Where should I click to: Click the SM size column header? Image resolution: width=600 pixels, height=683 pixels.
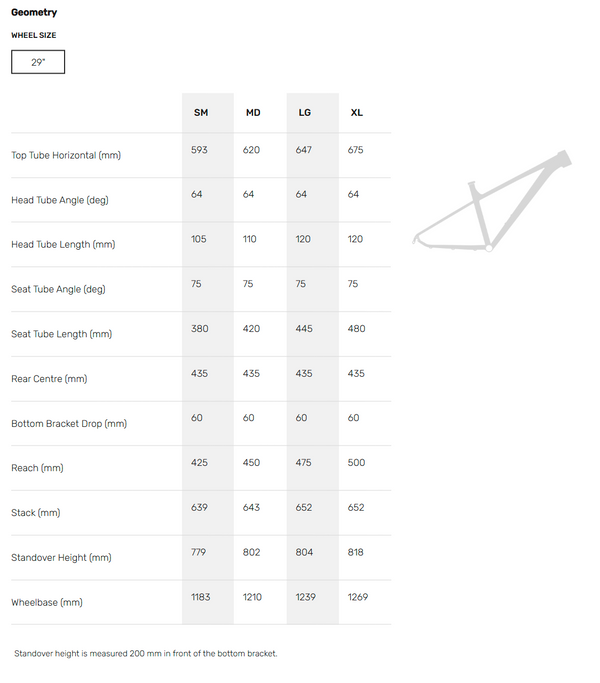coord(201,113)
